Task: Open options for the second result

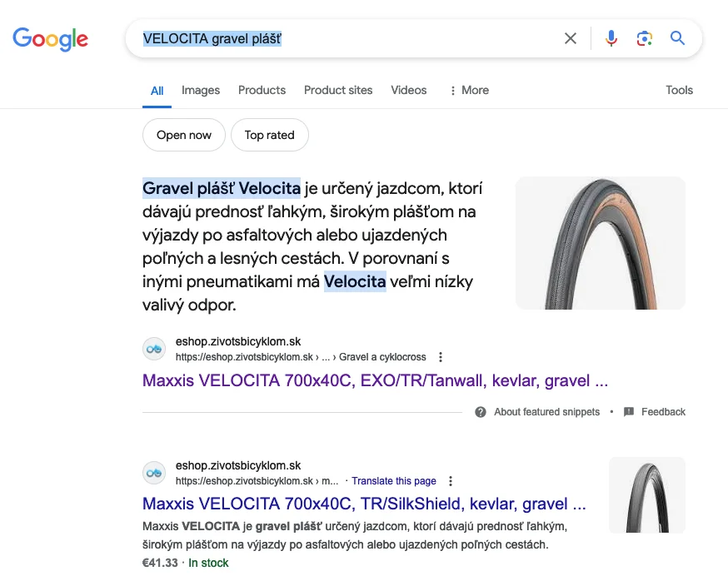Action: (x=451, y=481)
